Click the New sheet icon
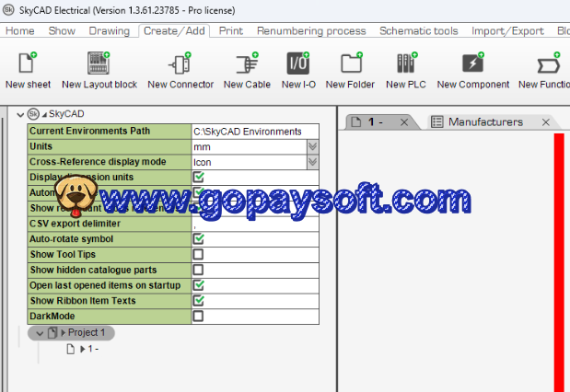Viewport: 570px width, 392px height. [28, 64]
